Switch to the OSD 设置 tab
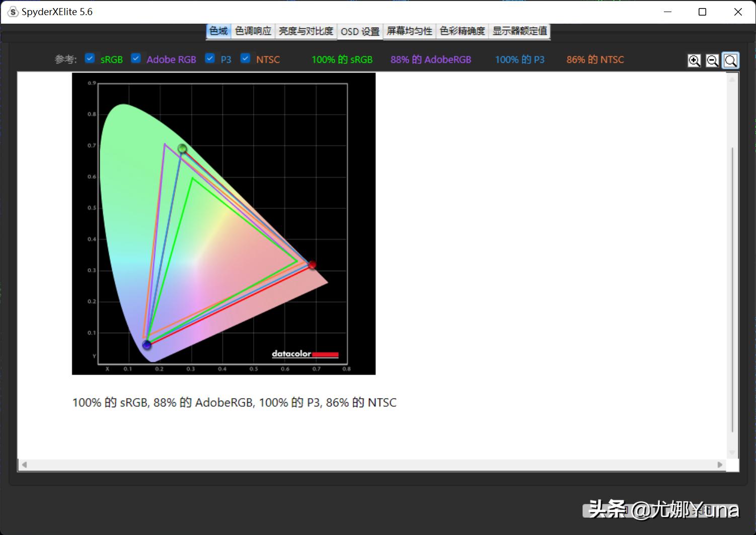Image resolution: width=756 pixels, height=535 pixels. 360,31
